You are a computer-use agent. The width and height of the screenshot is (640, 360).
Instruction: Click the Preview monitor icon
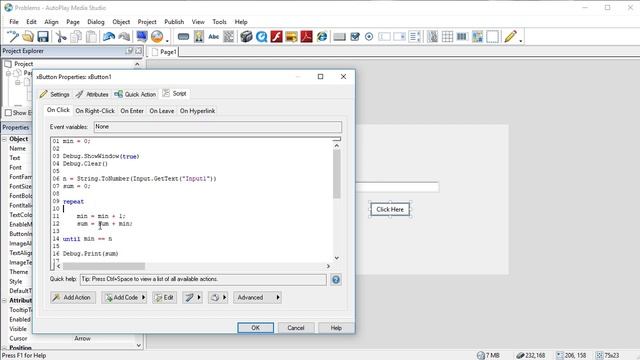point(142,37)
